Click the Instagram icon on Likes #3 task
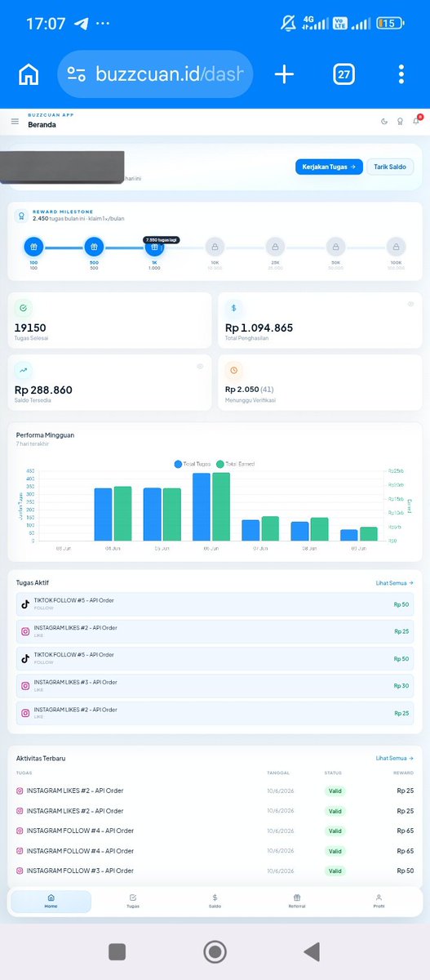 coord(25,686)
